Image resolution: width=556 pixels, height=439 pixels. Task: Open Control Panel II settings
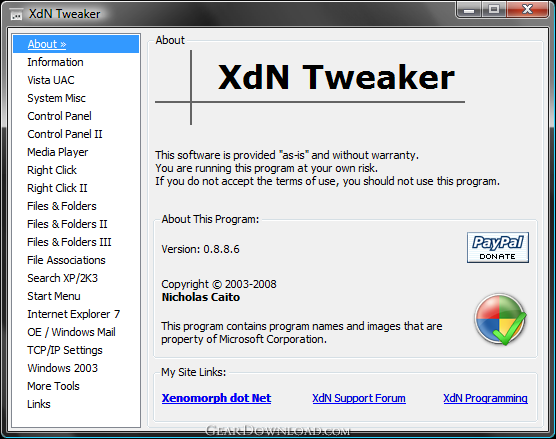pyautogui.click(x=65, y=134)
